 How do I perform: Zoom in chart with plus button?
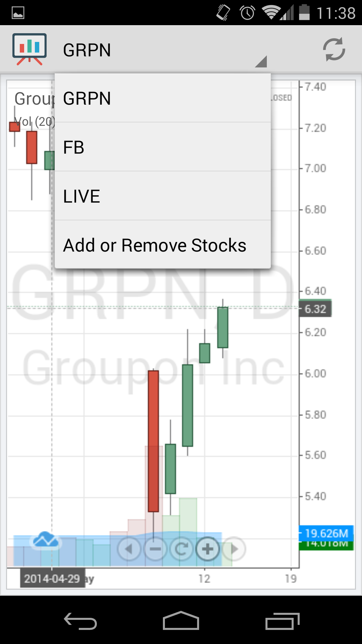[207, 549]
